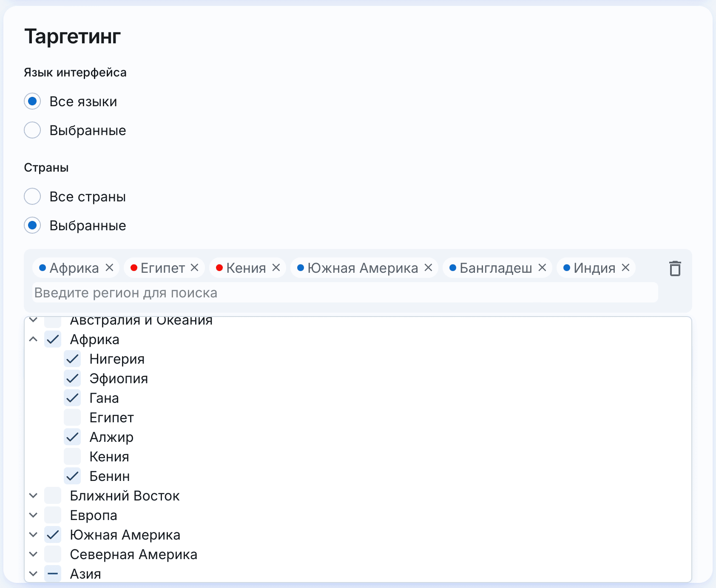This screenshot has height=588, width=716.
Task: Remove the Египет tag from selection
Action: point(195,268)
